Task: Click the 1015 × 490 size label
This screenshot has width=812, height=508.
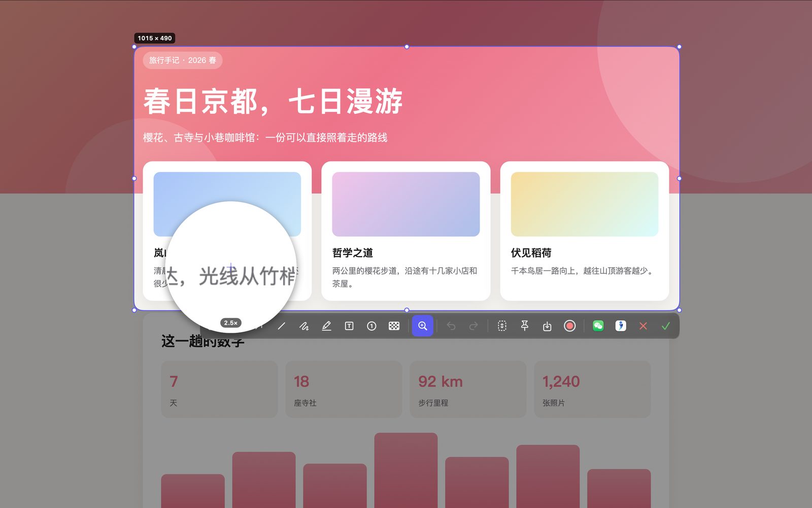Action: click(155, 38)
